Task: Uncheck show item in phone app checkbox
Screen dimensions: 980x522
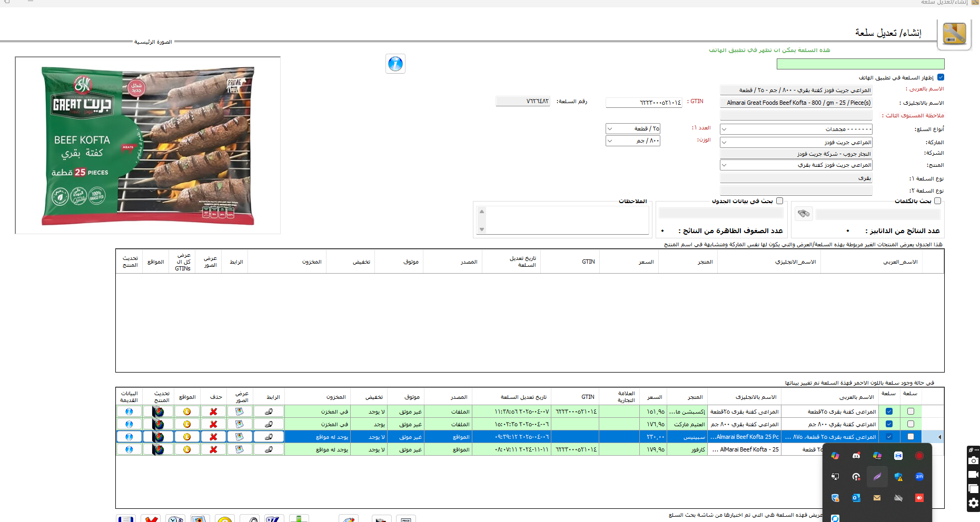Action: click(941, 77)
